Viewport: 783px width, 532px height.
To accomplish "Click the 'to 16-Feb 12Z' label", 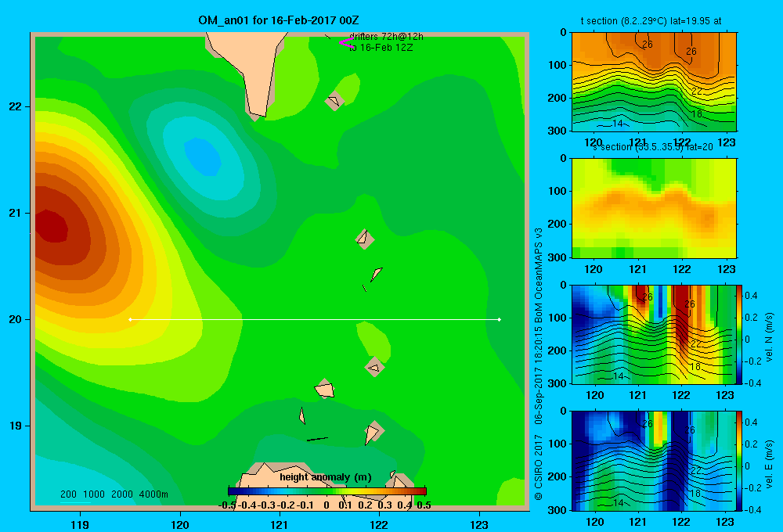I will (x=381, y=48).
